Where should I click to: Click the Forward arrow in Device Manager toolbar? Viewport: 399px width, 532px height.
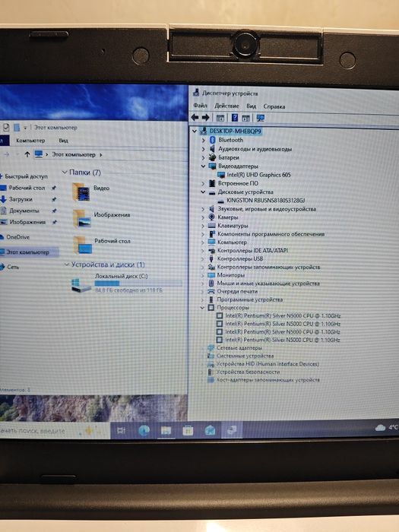pyautogui.click(x=205, y=117)
